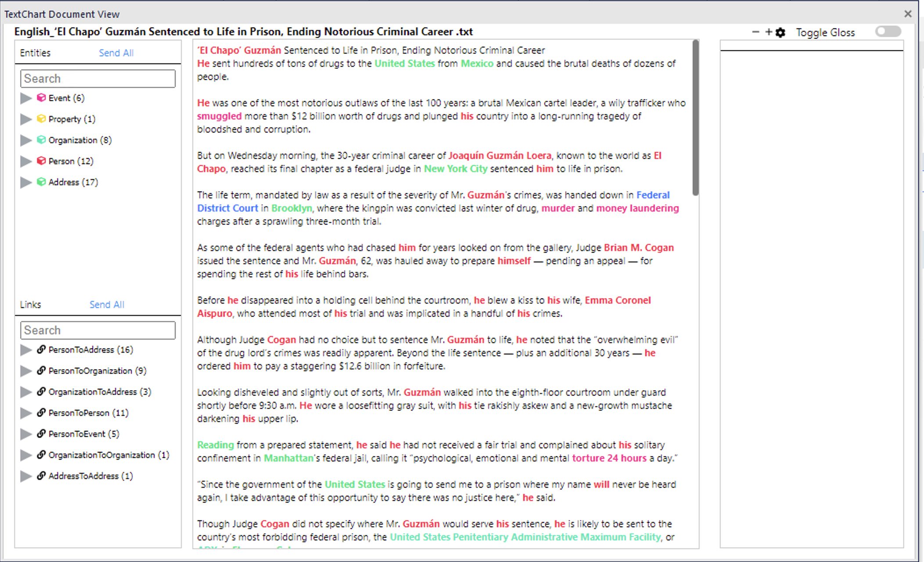The height and width of the screenshot is (562, 924).
Task: Expand the PersonToPerson (11) links group
Action: point(25,413)
